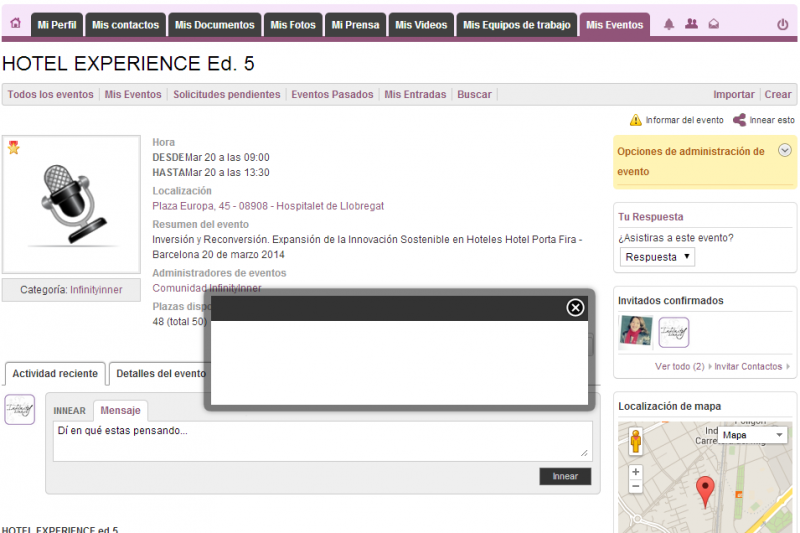
Task: Open Mis Equipos de trabajo tab
Action: (x=516, y=25)
